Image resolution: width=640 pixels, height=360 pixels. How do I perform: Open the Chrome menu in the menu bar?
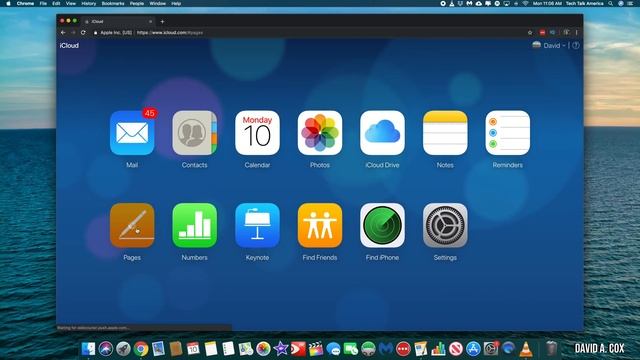point(25,3)
